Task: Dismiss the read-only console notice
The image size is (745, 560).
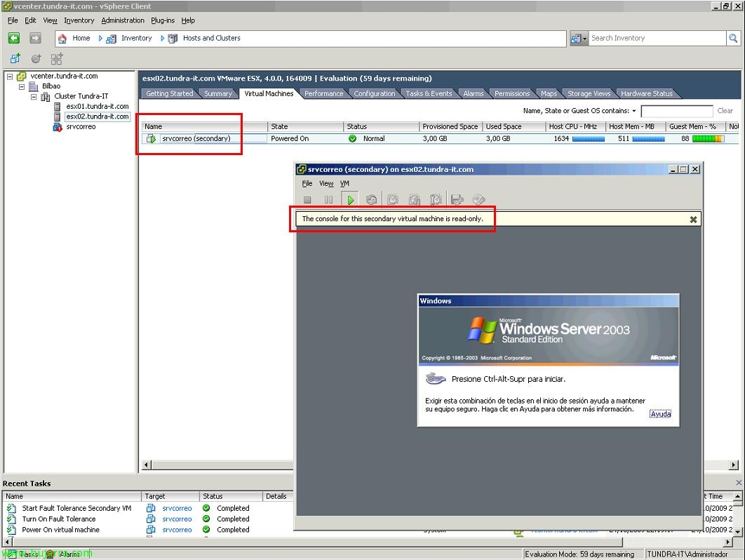Action: 693,220
